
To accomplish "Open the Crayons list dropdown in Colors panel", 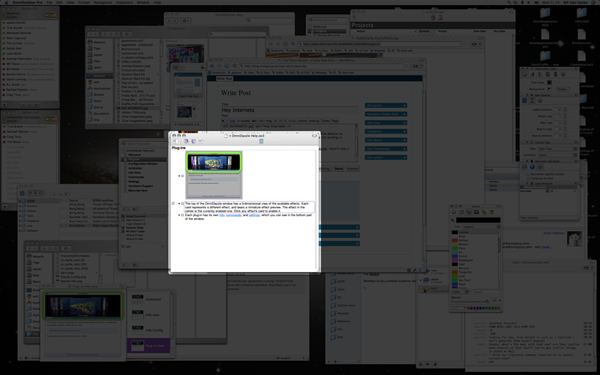I will (481, 227).
